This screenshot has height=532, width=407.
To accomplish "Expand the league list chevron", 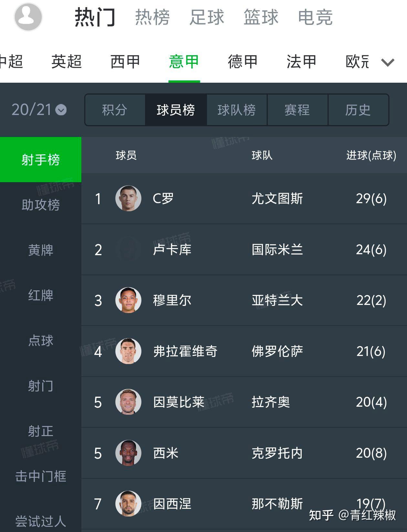I will coord(388,62).
